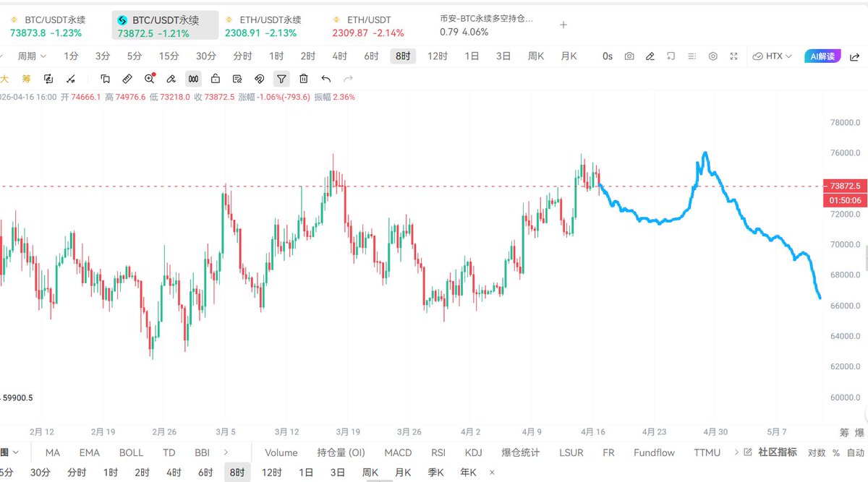Select the ruler measurement tool
868x482 pixels.
click(127, 78)
